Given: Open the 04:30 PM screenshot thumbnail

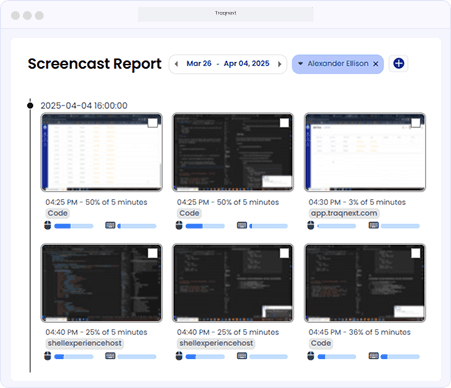Looking at the screenshot, I should [x=365, y=152].
